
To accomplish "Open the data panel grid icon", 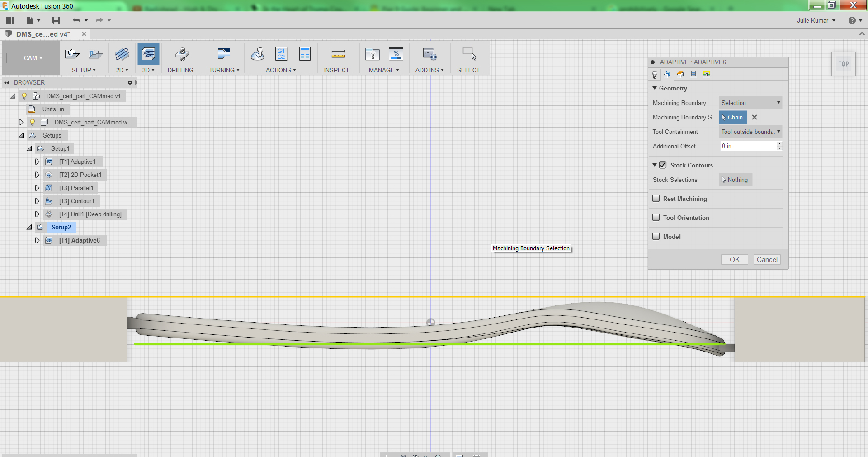I will click(10, 20).
